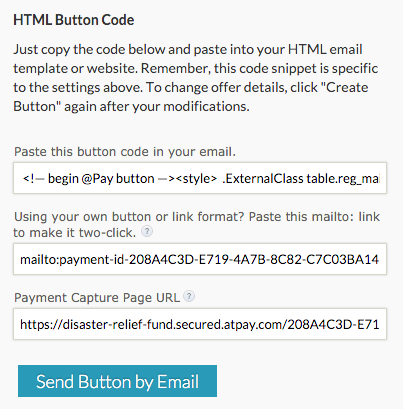The height and width of the screenshot is (409, 403).
Task: Select the button code field starting with begin @Pay
Action: coord(200,178)
